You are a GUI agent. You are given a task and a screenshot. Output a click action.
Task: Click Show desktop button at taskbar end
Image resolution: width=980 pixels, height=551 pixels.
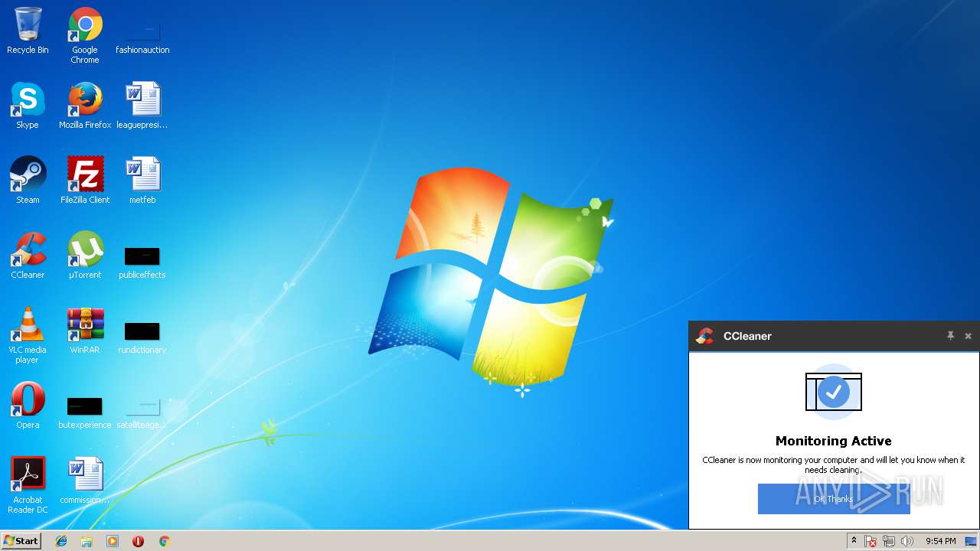tap(971, 541)
